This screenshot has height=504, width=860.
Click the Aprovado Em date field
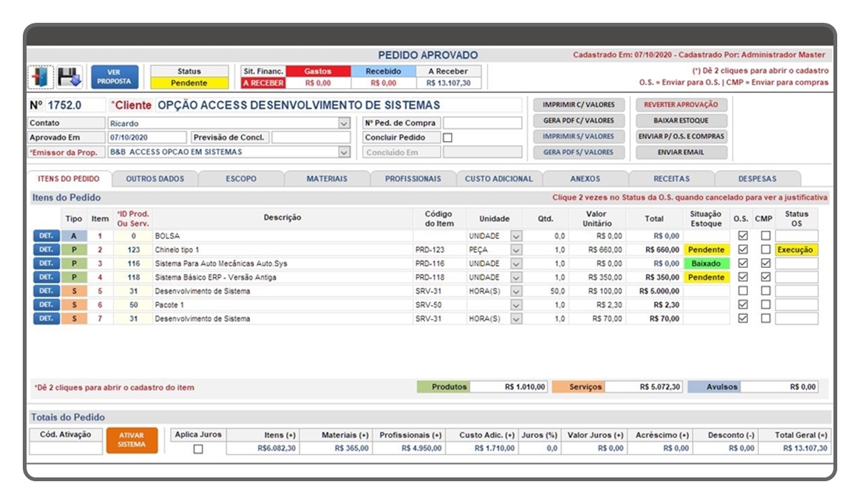pyautogui.click(x=146, y=137)
